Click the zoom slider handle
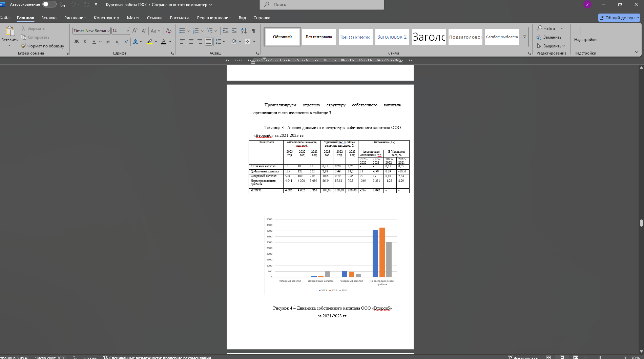 pos(600,358)
